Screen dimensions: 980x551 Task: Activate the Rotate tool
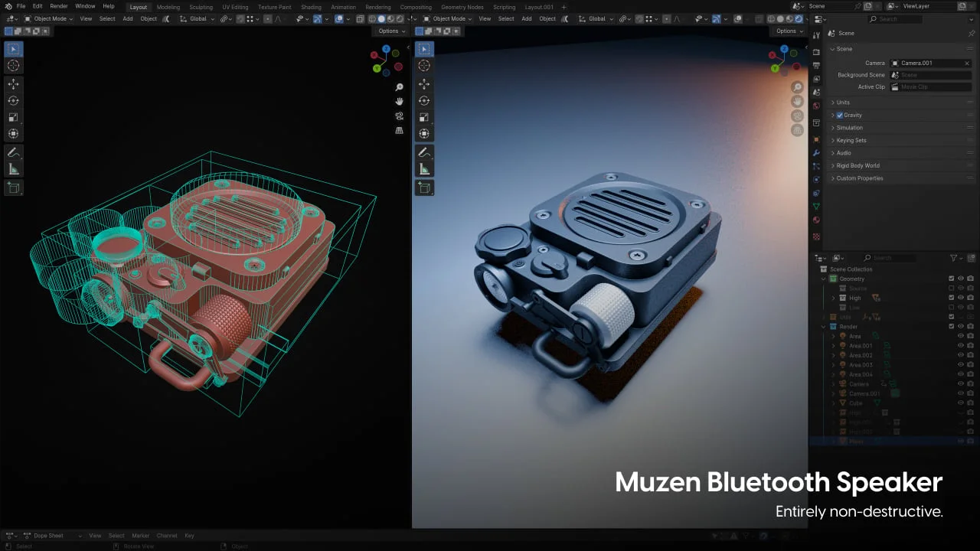pyautogui.click(x=13, y=99)
